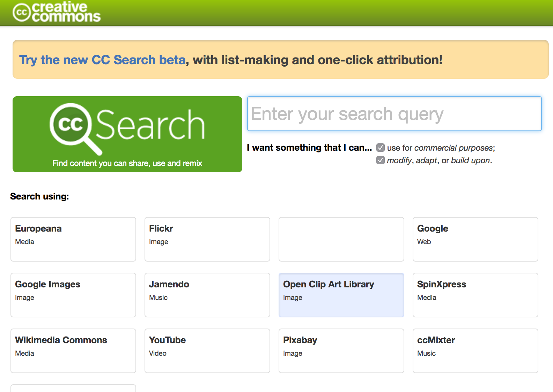Select SpinXpress media source
Image resolution: width=553 pixels, height=392 pixels.
[475, 295]
